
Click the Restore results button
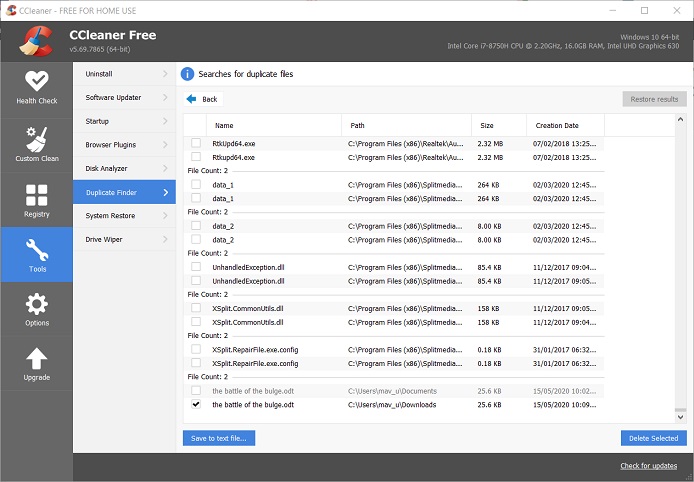click(x=654, y=99)
